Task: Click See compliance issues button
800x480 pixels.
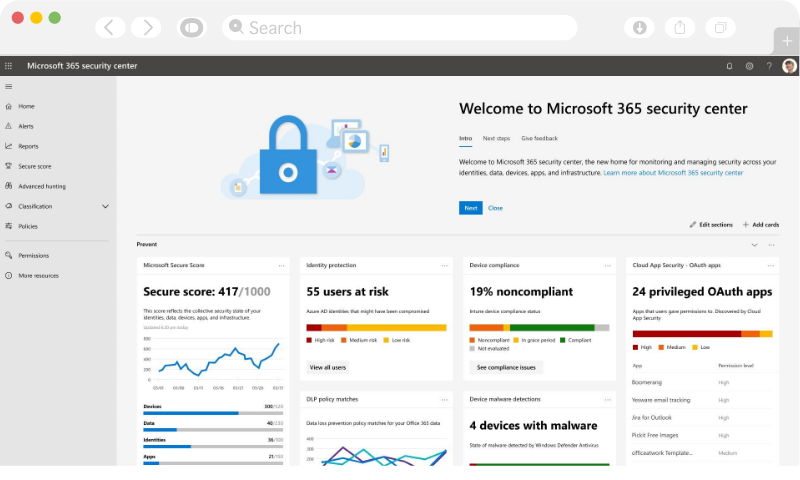Action: [x=506, y=367]
